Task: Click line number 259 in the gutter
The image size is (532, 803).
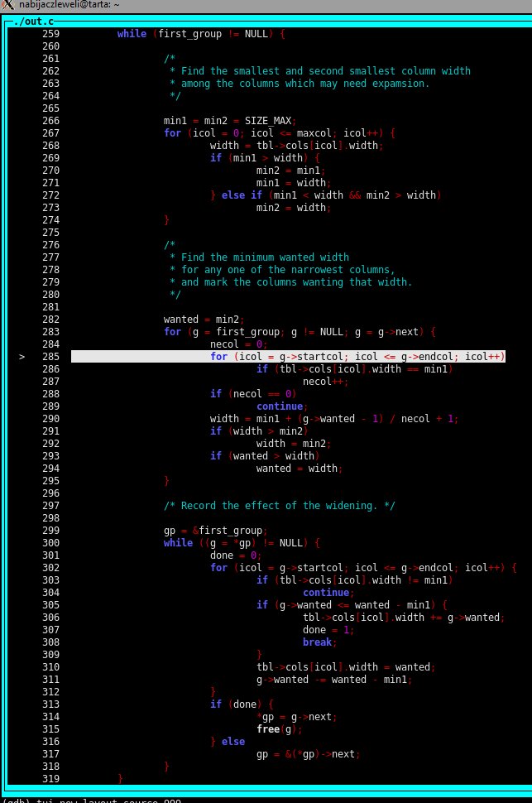Action: (50, 34)
